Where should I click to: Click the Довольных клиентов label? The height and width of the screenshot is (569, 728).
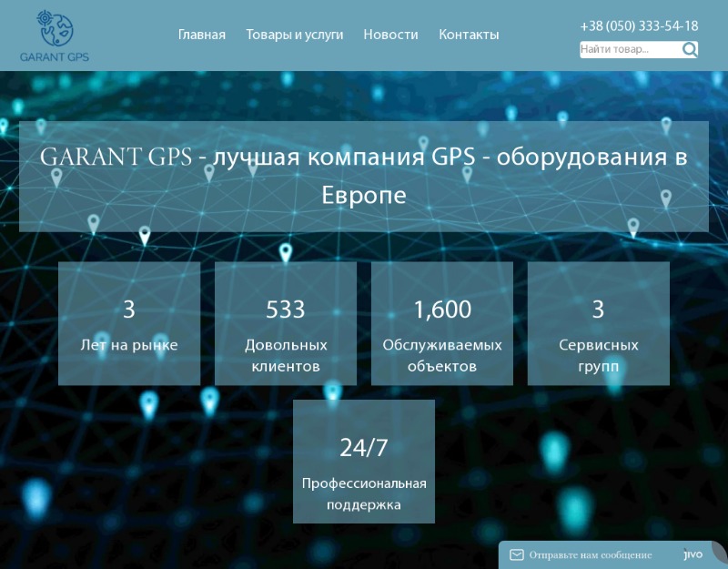click(x=286, y=356)
